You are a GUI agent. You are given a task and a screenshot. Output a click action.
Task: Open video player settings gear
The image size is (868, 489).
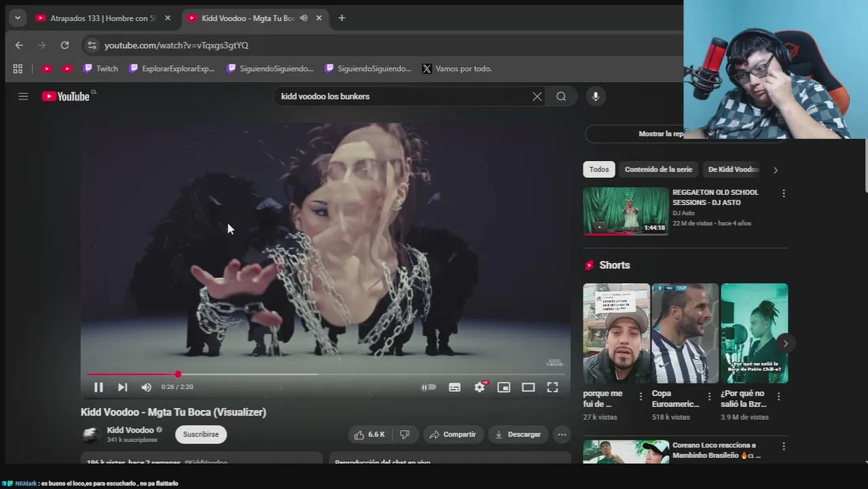[x=480, y=387]
